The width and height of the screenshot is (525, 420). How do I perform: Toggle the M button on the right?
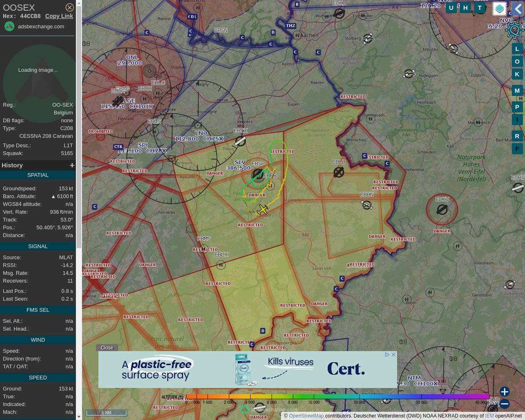point(517,91)
